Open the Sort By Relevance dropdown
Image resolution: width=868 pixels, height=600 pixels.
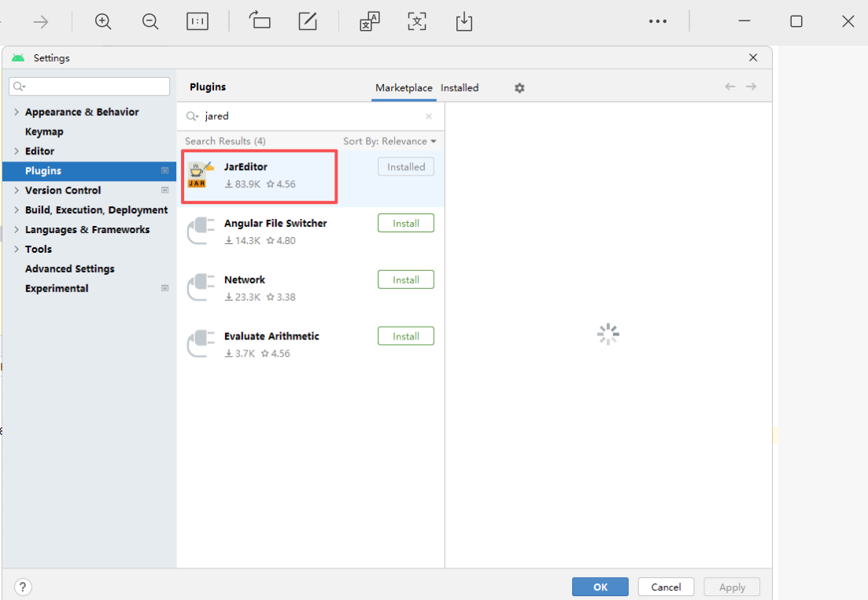pyautogui.click(x=390, y=141)
